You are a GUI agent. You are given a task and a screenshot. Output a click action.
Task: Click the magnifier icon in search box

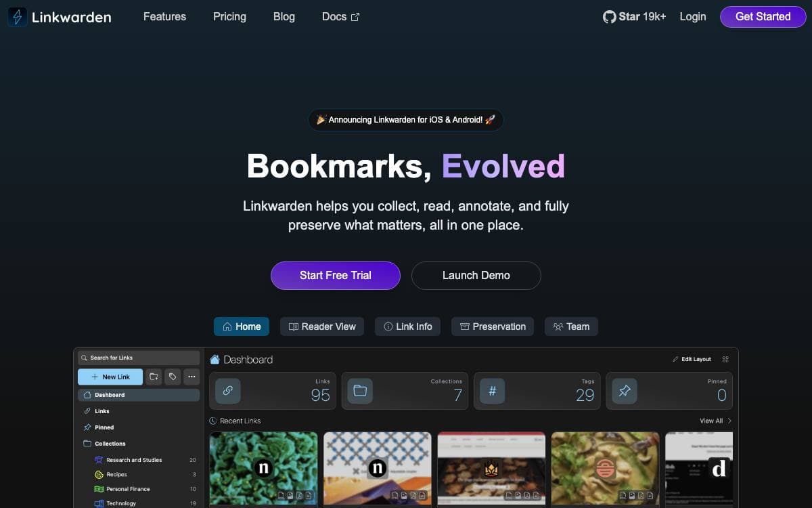point(84,358)
